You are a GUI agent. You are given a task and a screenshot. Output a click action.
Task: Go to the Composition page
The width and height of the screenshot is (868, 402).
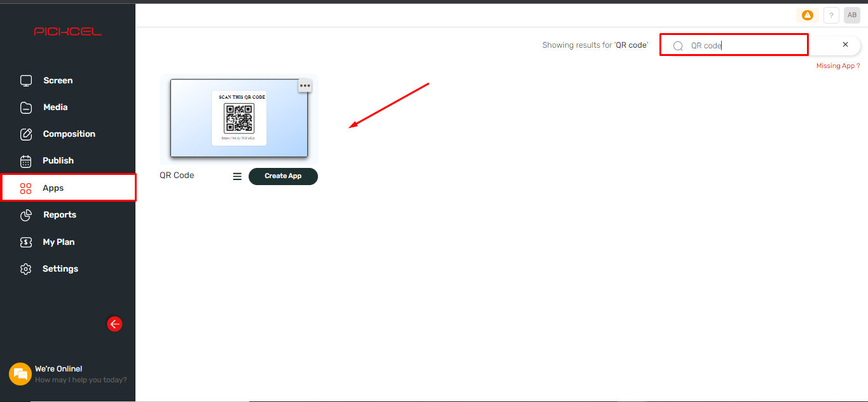click(x=68, y=134)
